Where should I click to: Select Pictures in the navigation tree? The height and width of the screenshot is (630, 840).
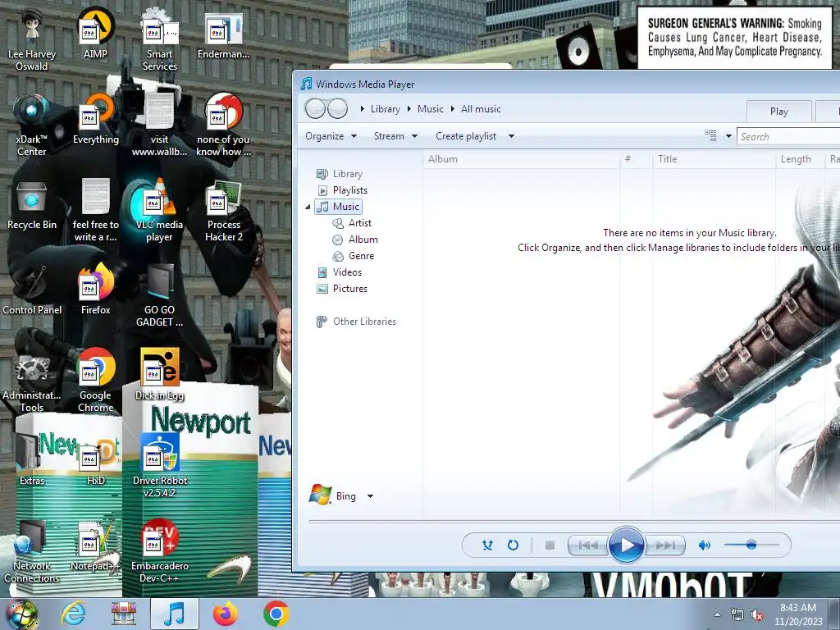(342, 289)
